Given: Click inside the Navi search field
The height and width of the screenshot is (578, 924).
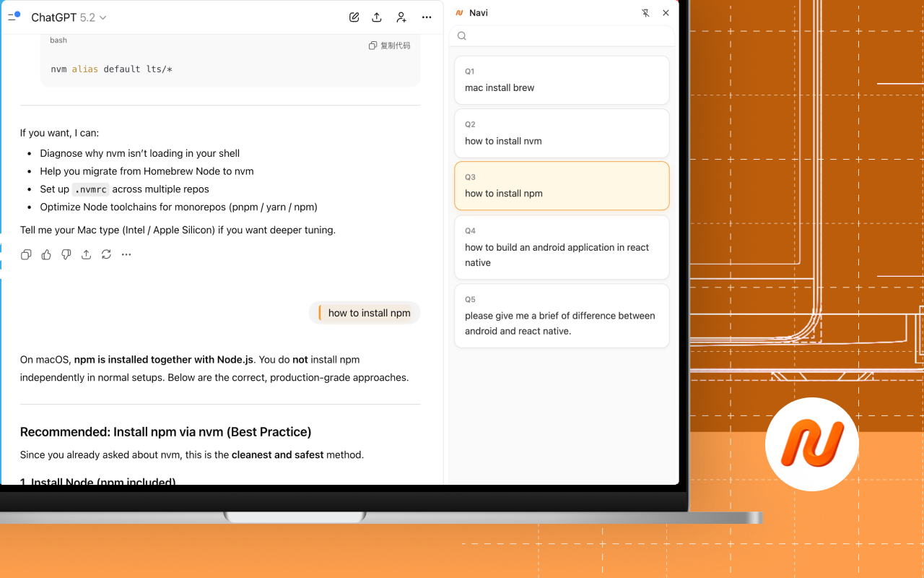Looking at the screenshot, I should coord(563,35).
